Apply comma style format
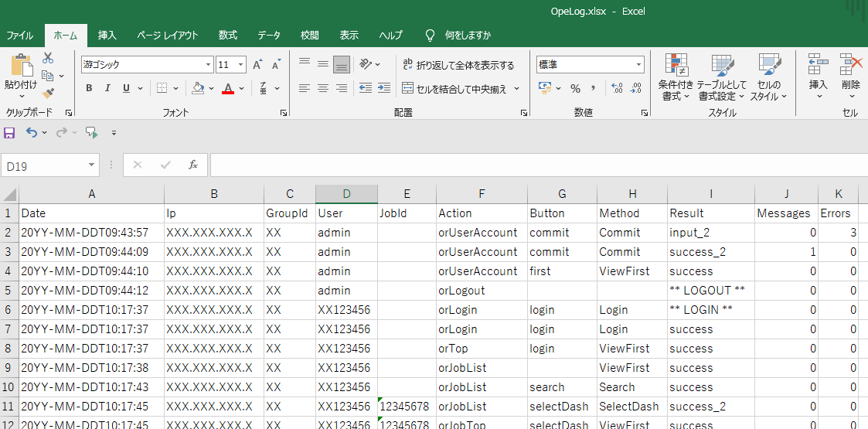Screen dimensions: 868x429 point(594,89)
